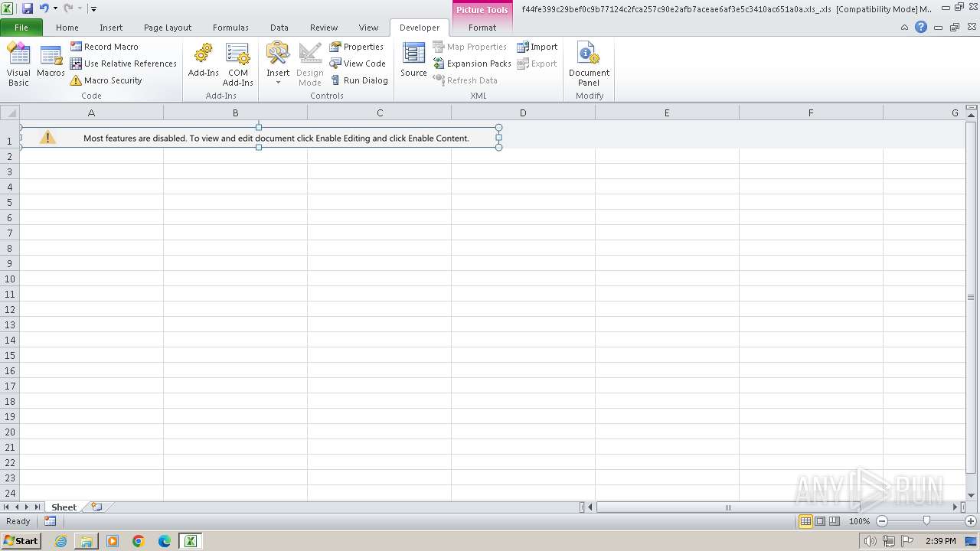This screenshot has width=980, height=551.
Task: Open the Document Panel
Action: tap(589, 64)
